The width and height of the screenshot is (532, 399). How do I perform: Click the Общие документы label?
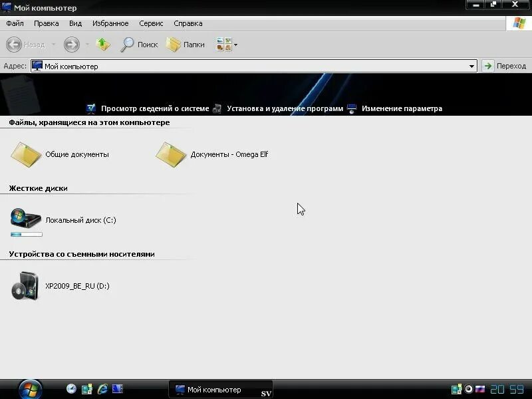[77, 154]
